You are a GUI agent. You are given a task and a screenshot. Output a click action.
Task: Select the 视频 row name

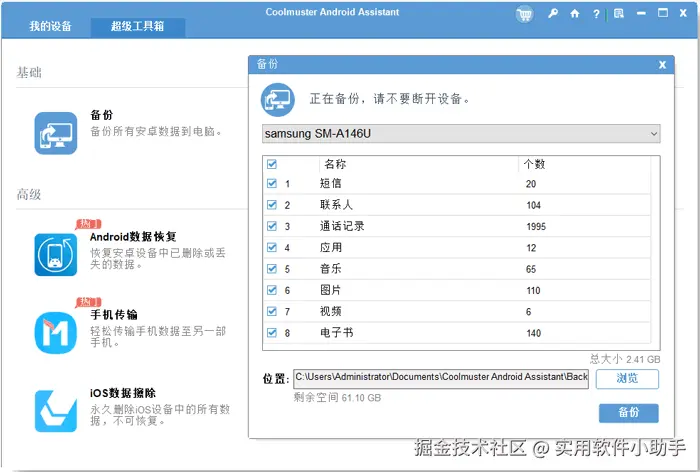(331, 311)
